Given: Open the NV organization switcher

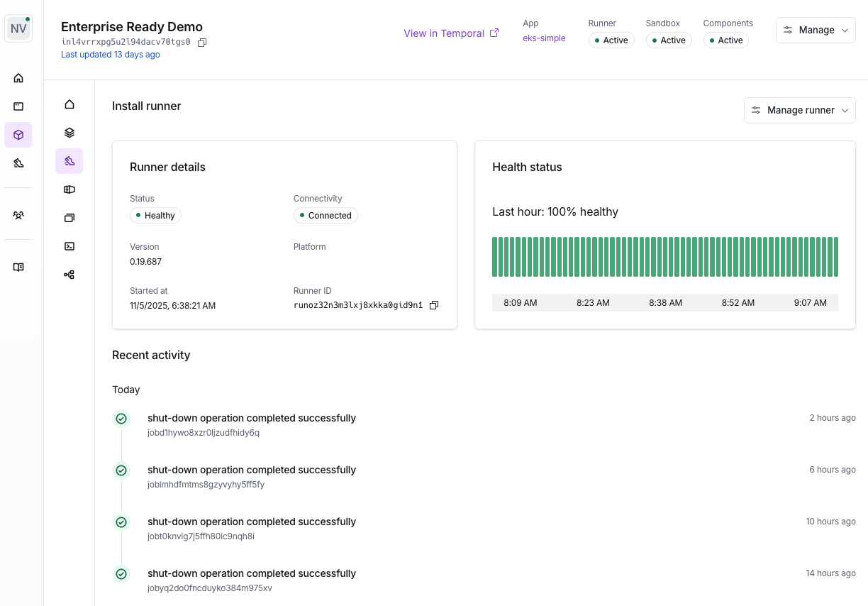Looking at the screenshot, I should point(18,28).
